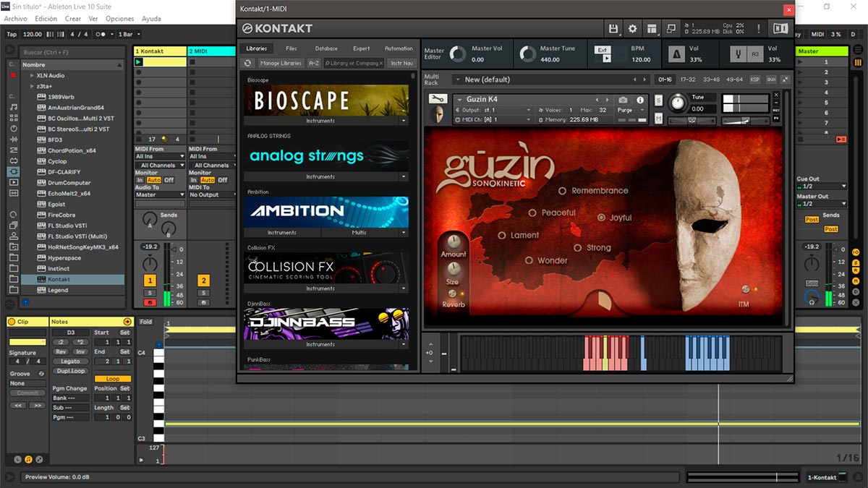This screenshot has width=868, height=488.
Task: Click the Legato button
Action: [x=70, y=361]
